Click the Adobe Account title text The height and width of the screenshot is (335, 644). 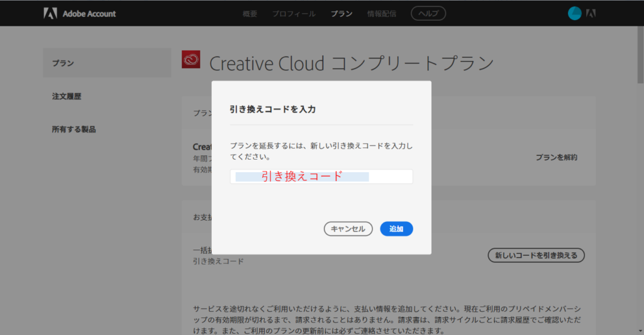pyautogui.click(x=89, y=14)
